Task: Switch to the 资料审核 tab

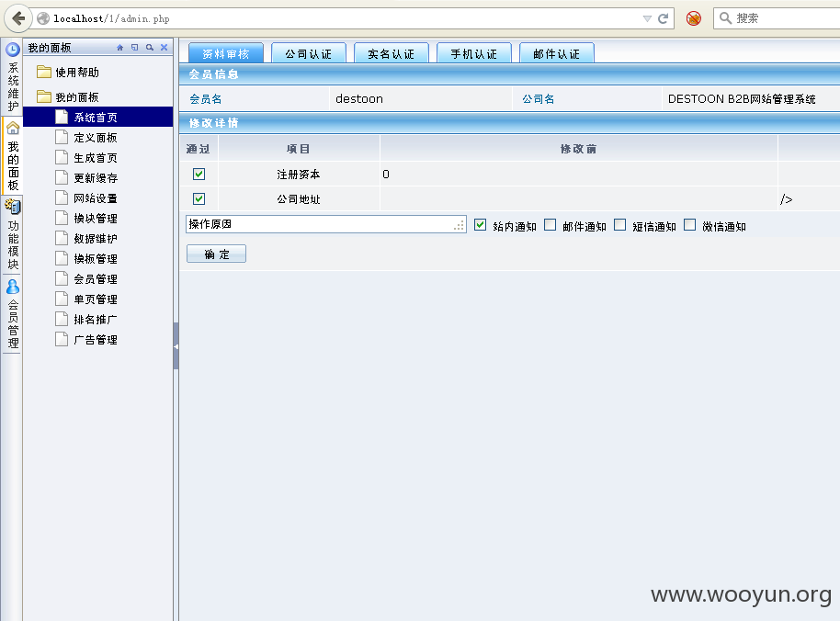Action: (225, 53)
